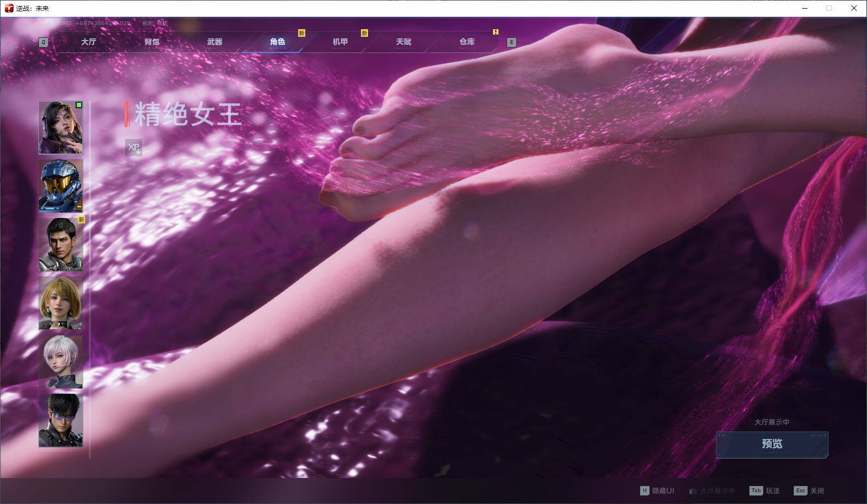Viewport: 867px width, 504px height.
Task: Click the Q previous-tab key icon
Action: pyautogui.click(x=43, y=42)
